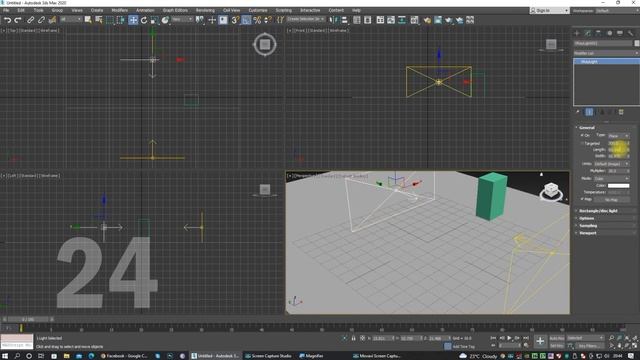
Task: Toggle the Window/Crossing selection icon
Action: tap(121, 20)
